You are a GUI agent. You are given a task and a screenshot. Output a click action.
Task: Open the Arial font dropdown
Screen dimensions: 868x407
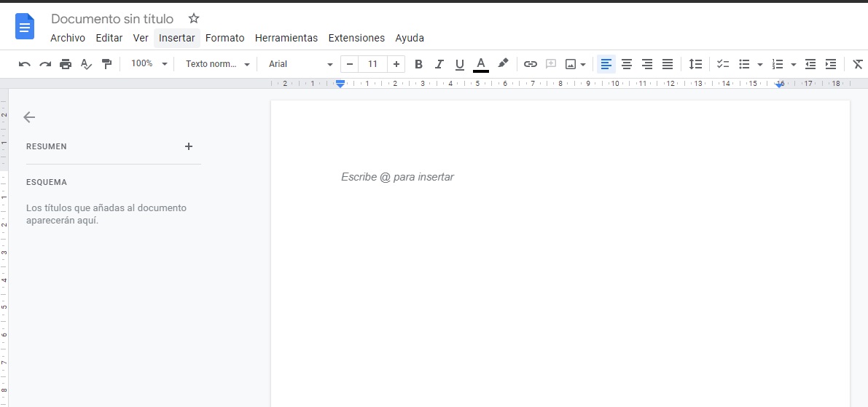click(300, 64)
